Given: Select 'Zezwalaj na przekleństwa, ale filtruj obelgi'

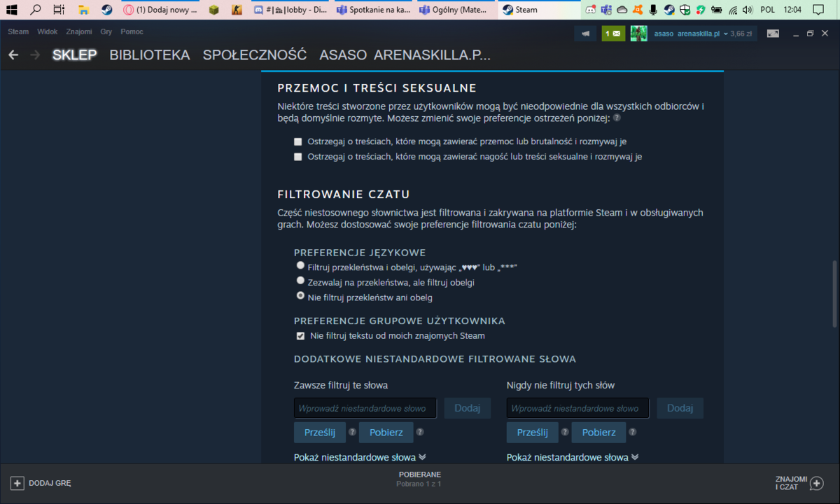Looking at the screenshot, I should (300, 281).
